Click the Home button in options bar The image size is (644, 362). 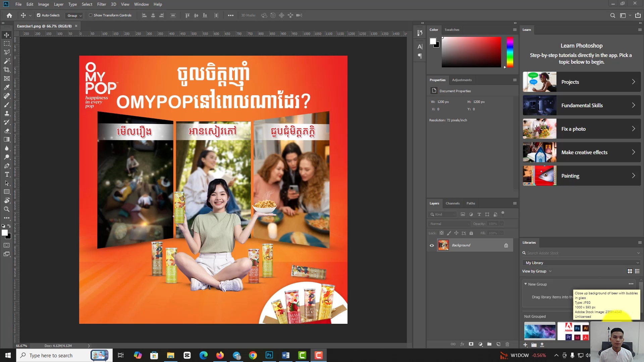pos(9,15)
